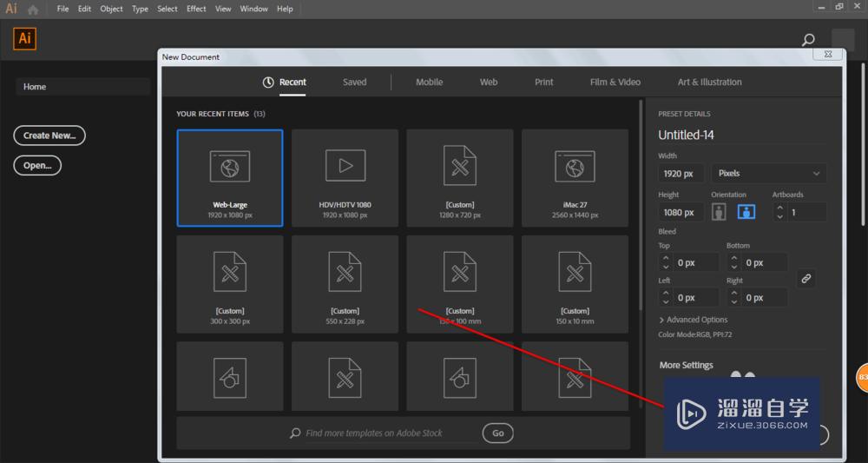Switch to the Web tab
Viewport: 868px width, 463px height.
488,82
